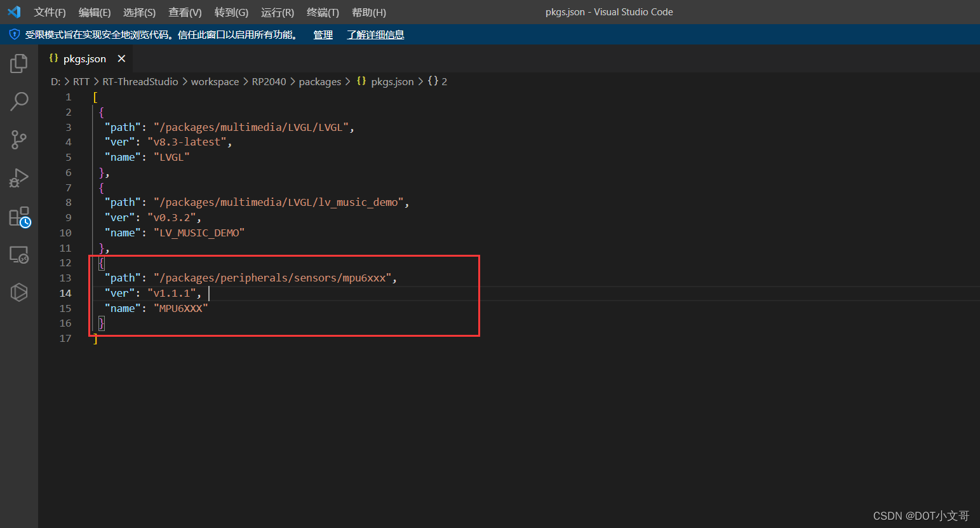
Task: Click the "LVGL" name value
Action: tap(171, 158)
